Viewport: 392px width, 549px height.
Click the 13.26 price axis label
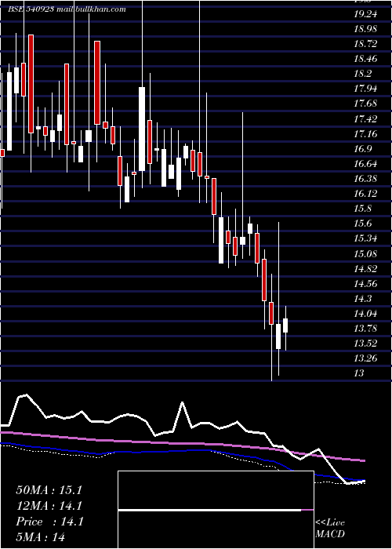pyautogui.click(x=365, y=359)
